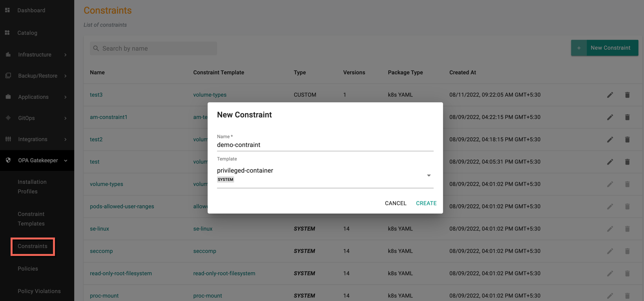
Task: Expand the Integrations menu chevron
Action: click(66, 140)
